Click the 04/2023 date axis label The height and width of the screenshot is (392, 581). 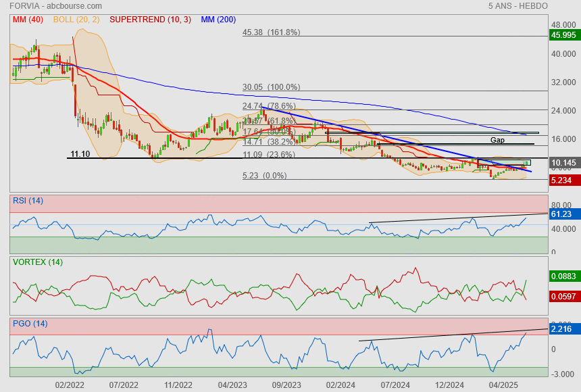point(232,385)
